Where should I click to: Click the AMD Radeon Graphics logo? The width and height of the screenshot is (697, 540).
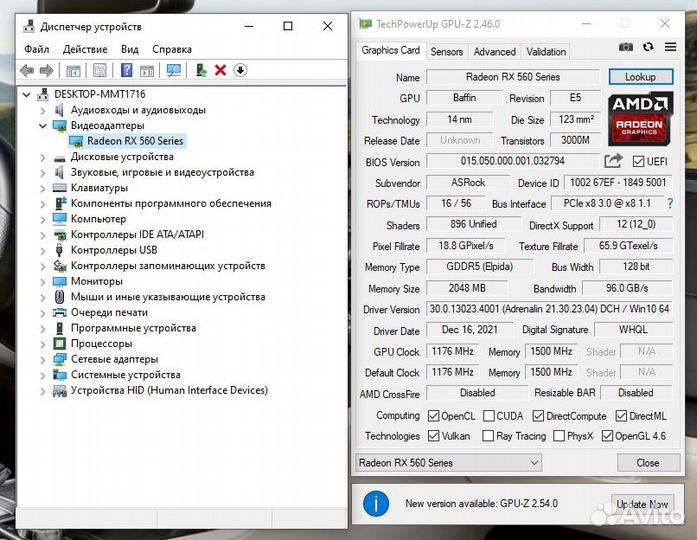640,118
